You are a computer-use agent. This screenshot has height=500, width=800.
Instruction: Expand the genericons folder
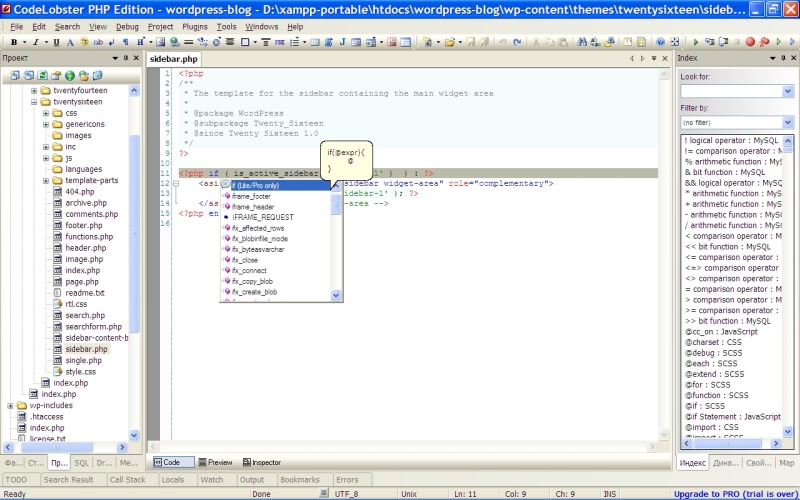pos(46,124)
